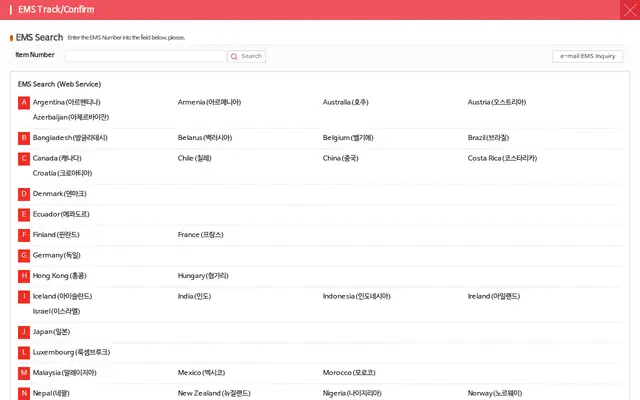Open the Belgium tracking link
This screenshot has height=400, width=640.
348,138
